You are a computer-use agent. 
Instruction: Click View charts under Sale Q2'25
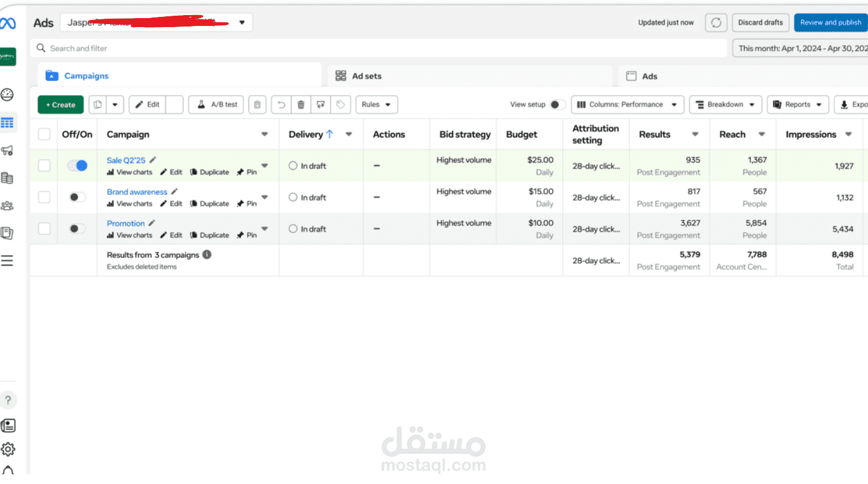coord(130,172)
